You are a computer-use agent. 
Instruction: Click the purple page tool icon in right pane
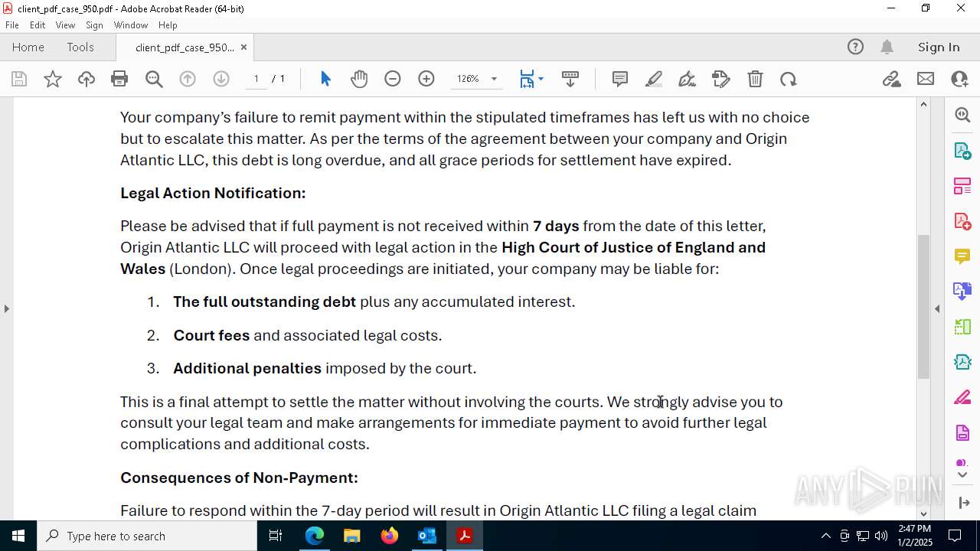click(962, 433)
